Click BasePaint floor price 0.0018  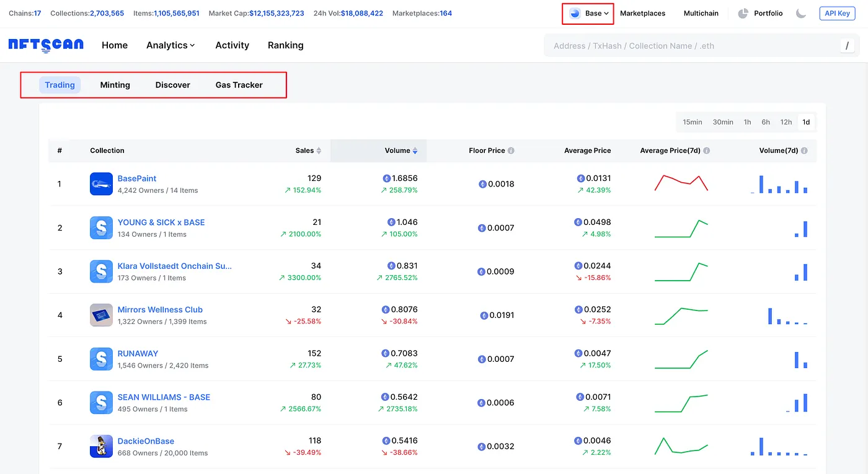[x=501, y=184]
